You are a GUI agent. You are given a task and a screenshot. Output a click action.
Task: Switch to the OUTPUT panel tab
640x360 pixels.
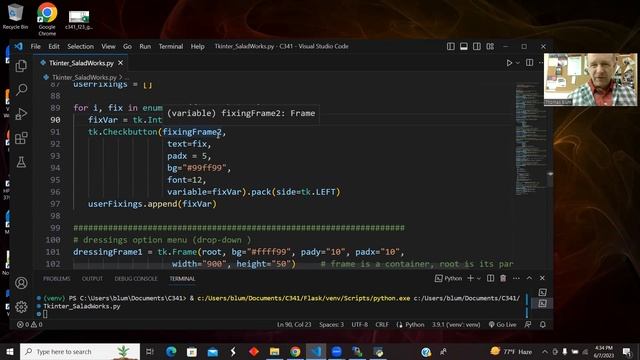click(x=92, y=279)
